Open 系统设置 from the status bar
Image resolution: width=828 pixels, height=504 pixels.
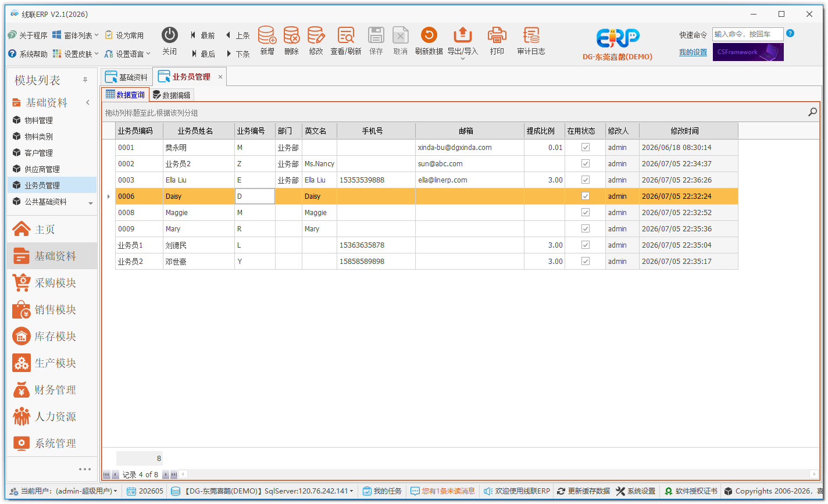pos(636,491)
